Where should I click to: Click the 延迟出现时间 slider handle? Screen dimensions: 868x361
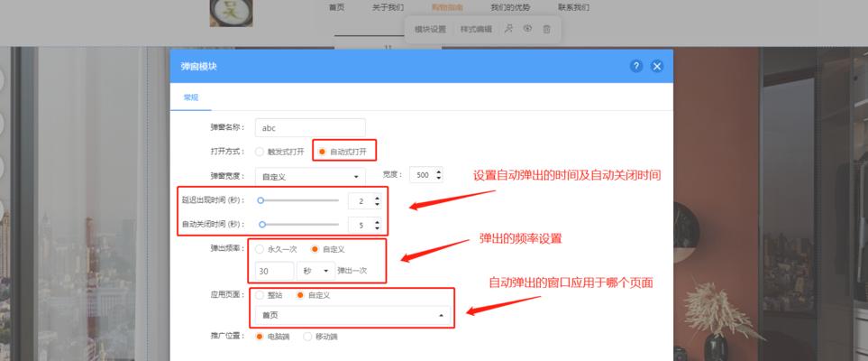(x=260, y=200)
